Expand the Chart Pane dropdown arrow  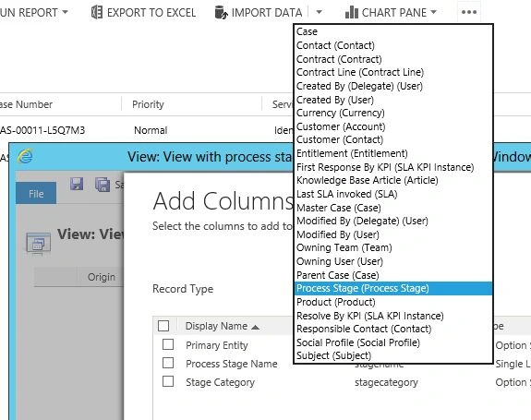[x=433, y=12]
